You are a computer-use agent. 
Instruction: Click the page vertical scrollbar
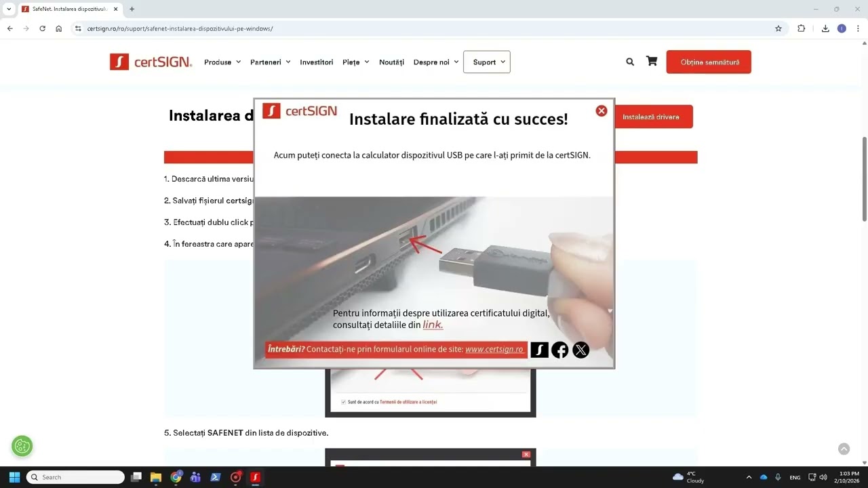[864, 179]
